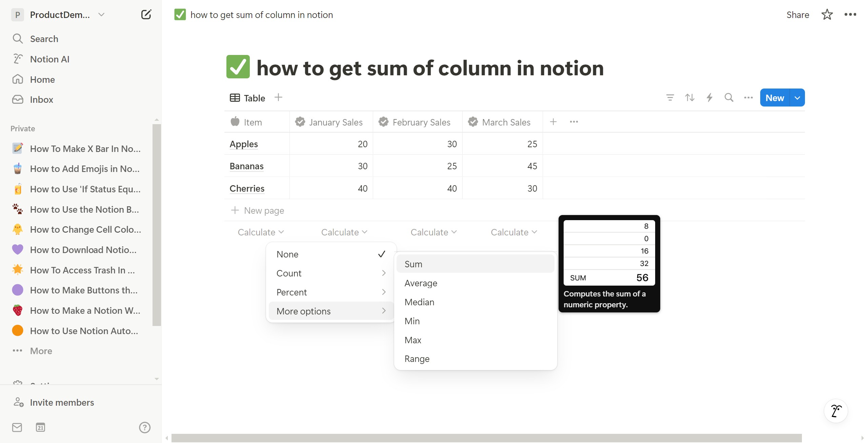868x443 pixels.
Task: Click the horizontal scrollbar at bottom
Action: (x=486, y=438)
